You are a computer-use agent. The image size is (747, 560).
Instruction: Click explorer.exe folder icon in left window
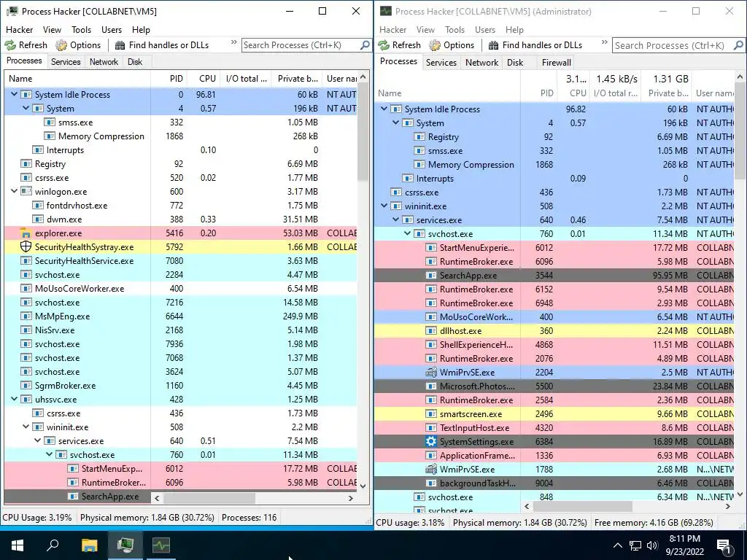coord(26,233)
